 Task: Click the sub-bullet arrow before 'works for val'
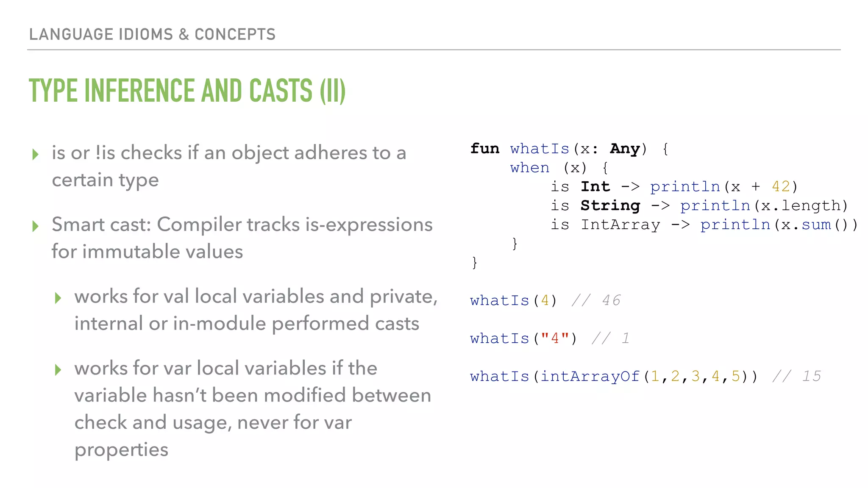(58, 298)
